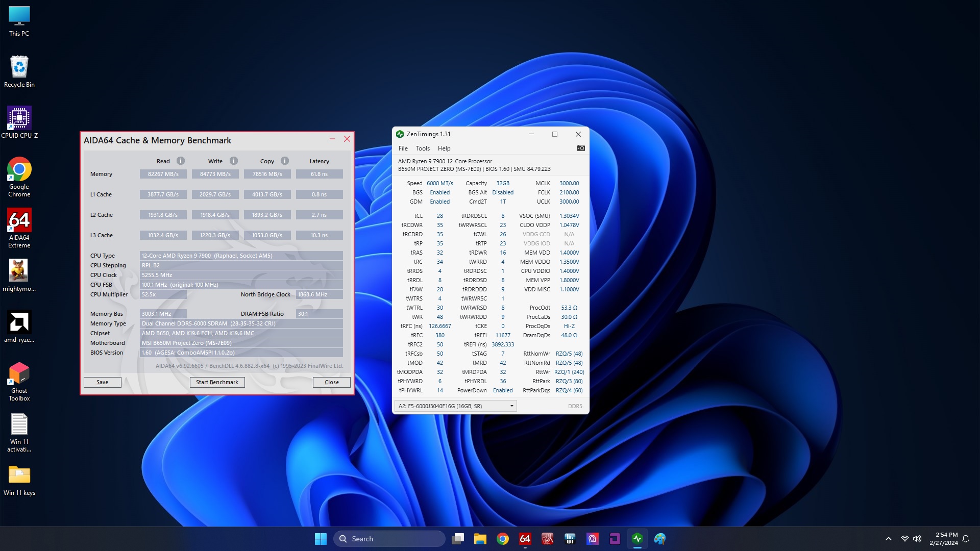Open Google Chrome from the taskbar
The height and width of the screenshot is (551, 980).
503,539
